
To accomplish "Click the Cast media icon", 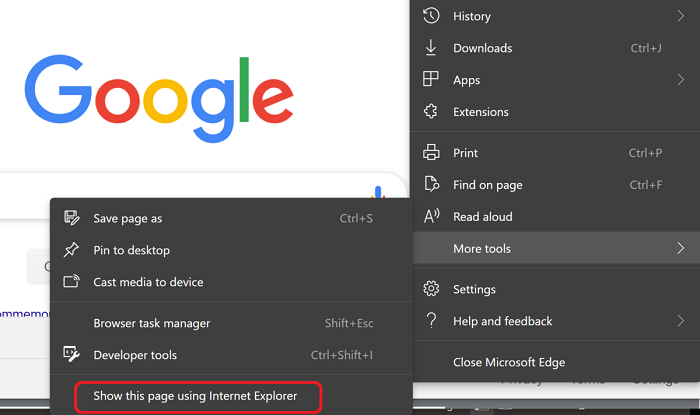I will pos(71,281).
